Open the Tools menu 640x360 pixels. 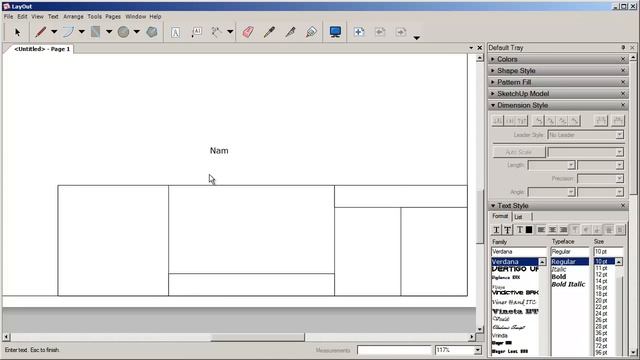94,17
